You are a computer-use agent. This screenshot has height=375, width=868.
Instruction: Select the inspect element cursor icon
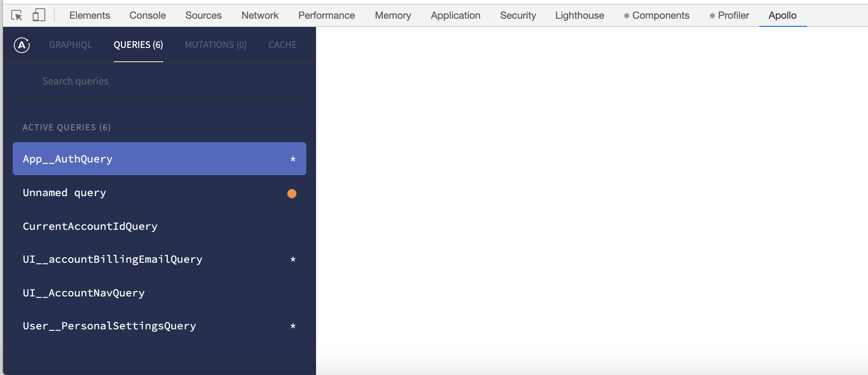(x=16, y=15)
